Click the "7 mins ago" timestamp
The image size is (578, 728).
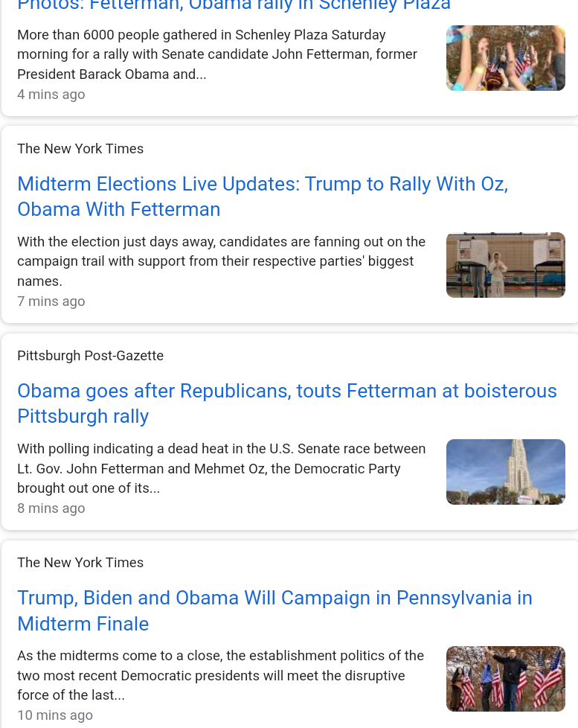click(51, 301)
